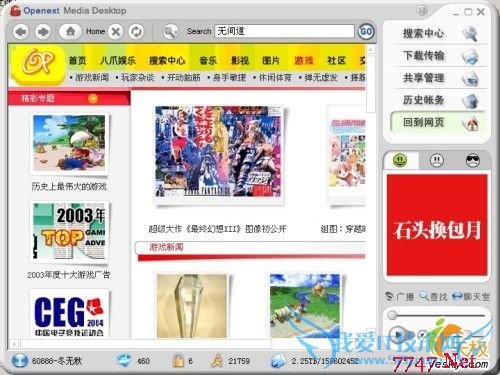Viewport: 500px width, 375px height.
Task: Open 搜索中心 in the yellow navigation bar
Action: (167, 61)
